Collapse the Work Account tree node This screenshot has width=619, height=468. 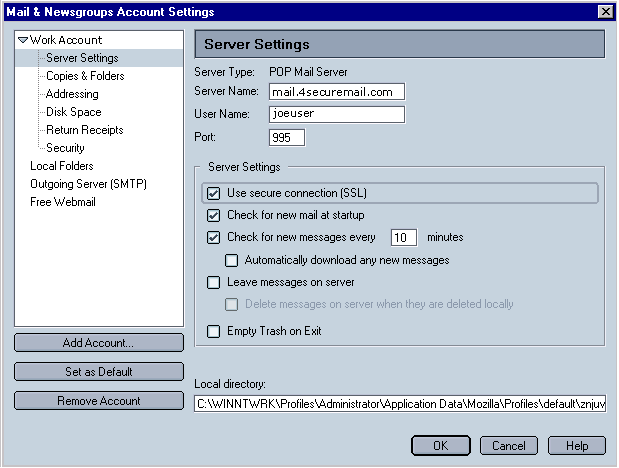(x=23, y=40)
